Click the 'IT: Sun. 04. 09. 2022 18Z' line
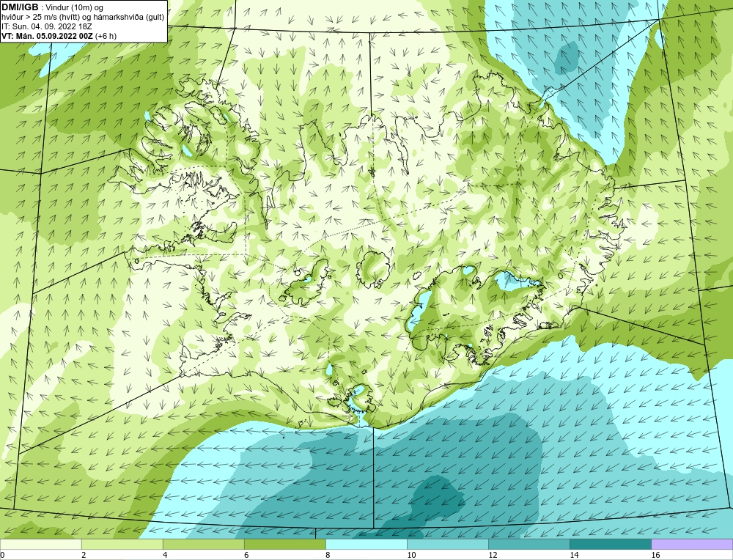Viewport: 733px width, 560px height. tap(47, 26)
